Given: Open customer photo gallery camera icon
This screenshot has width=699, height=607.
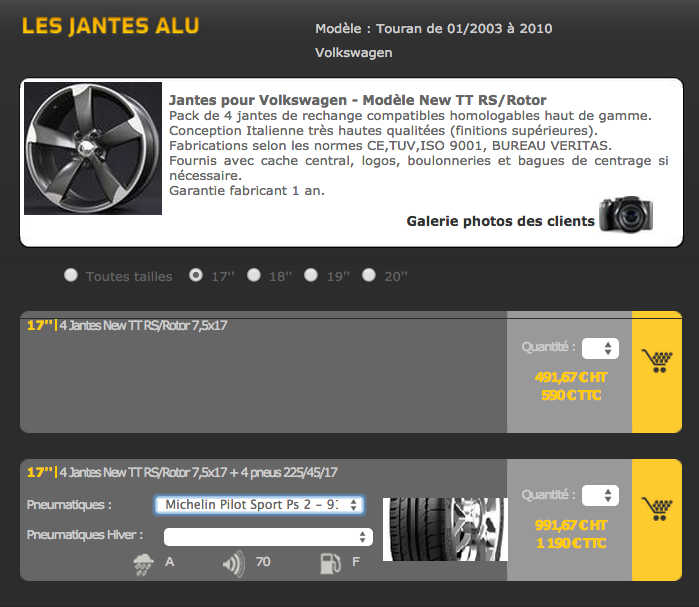Looking at the screenshot, I should pyautogui.click(x=626, y=214).
